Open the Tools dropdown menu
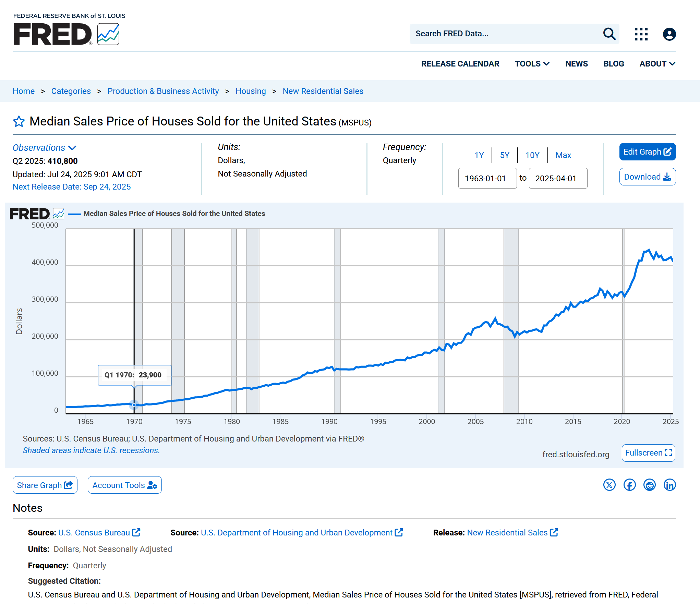The image size is (700, 604). pyautogui.click(x=532, y=64)
